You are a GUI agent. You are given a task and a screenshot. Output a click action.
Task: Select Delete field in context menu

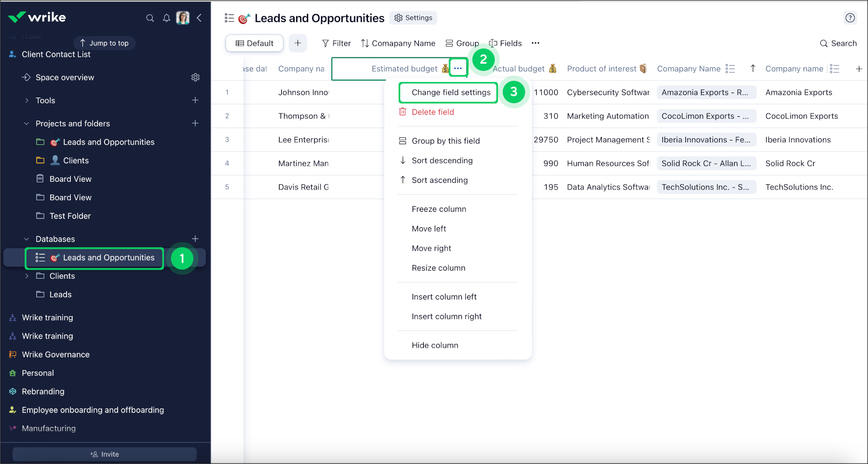tap(433, 112)
